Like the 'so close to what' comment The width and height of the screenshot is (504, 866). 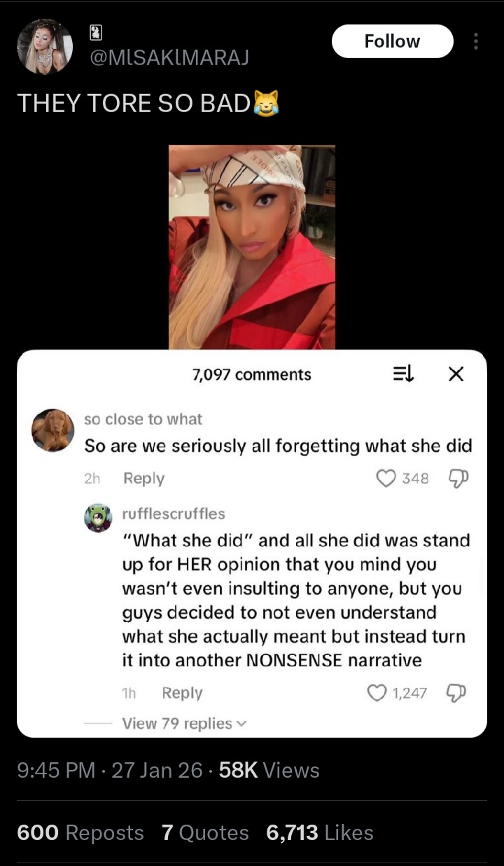click(x=386, y=479)
